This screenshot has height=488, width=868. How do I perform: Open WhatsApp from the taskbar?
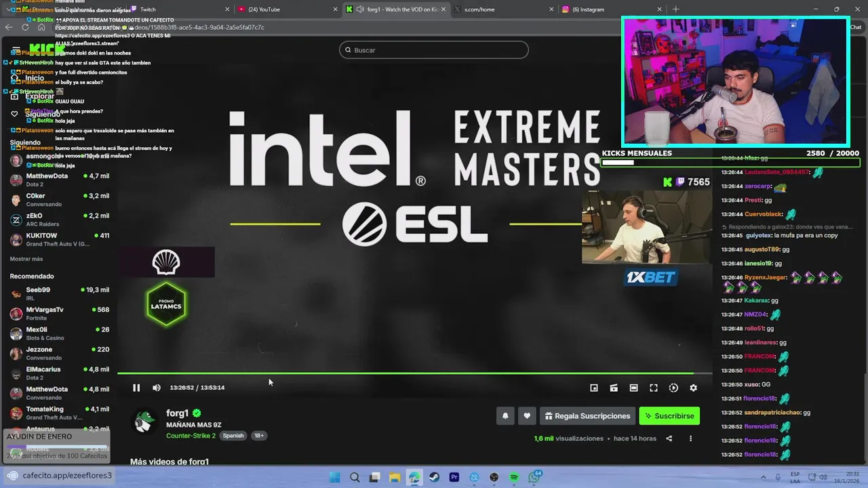pyautogui.click(x=534, y=478)
